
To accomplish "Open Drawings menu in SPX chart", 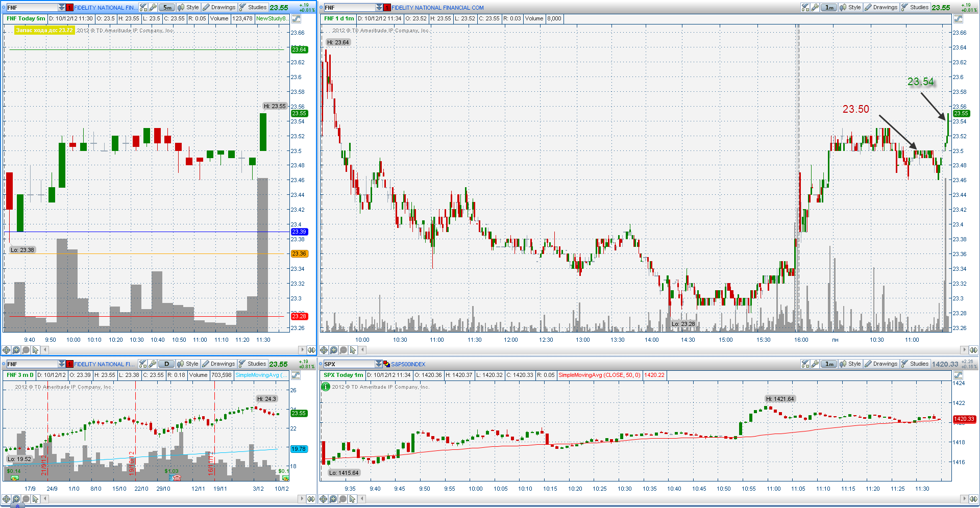I will coord(881,364).
